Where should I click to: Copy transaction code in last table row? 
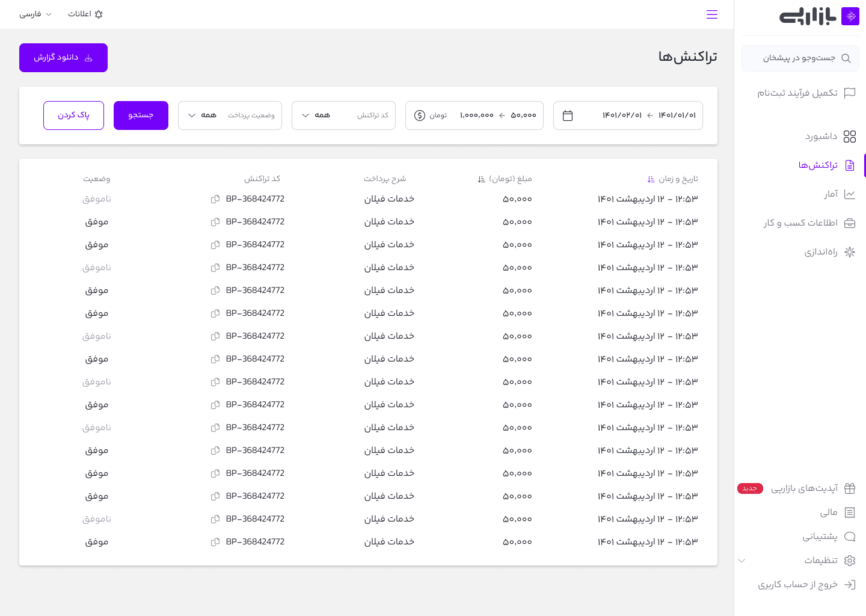point(215,542)
